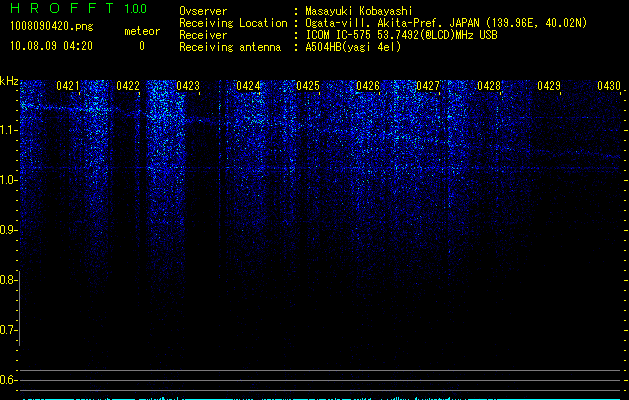Click the ICOM IC-575 receiver text
The image size is (629, 400).
tap(401, 35)
